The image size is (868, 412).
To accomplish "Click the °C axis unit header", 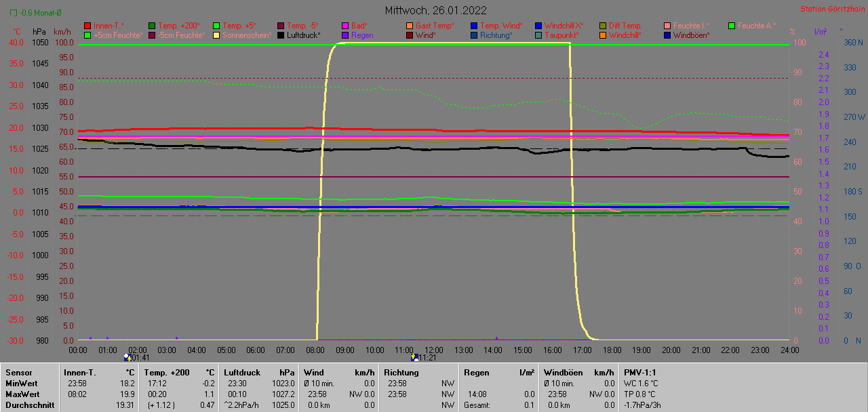I will pyautogui.click(x=18, y=32).
